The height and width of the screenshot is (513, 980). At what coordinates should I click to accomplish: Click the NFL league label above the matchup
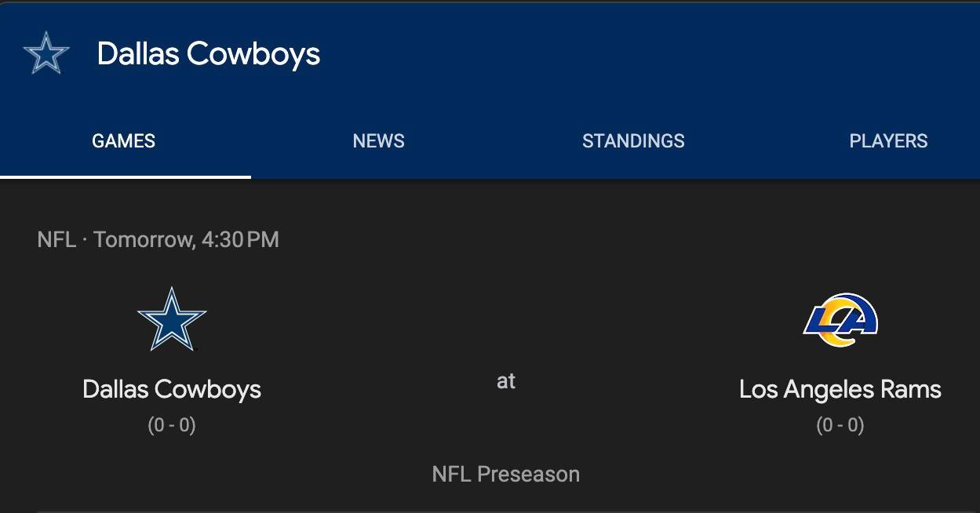(x=56, y=239)
